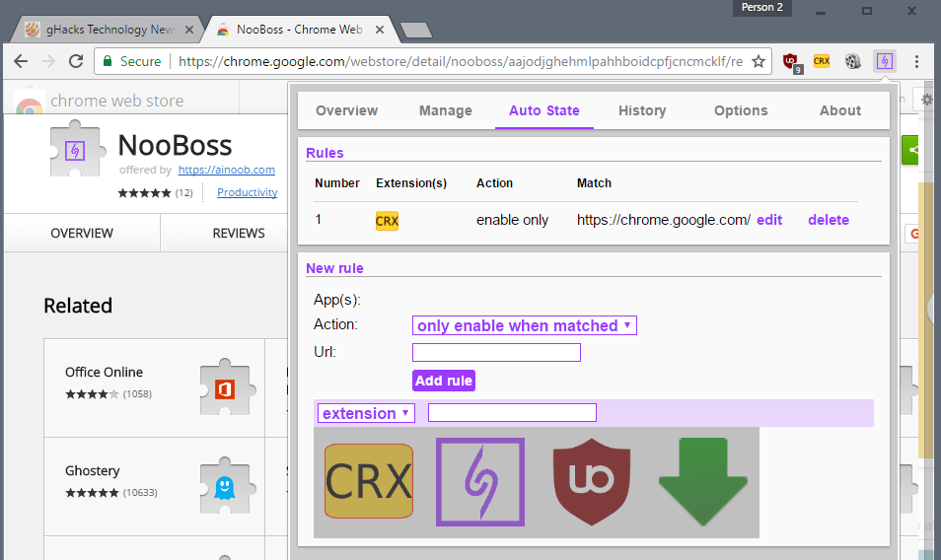The image size is (941, 560).
Task: Select the green download arrow extension
Action: click(x=702, y=481)
